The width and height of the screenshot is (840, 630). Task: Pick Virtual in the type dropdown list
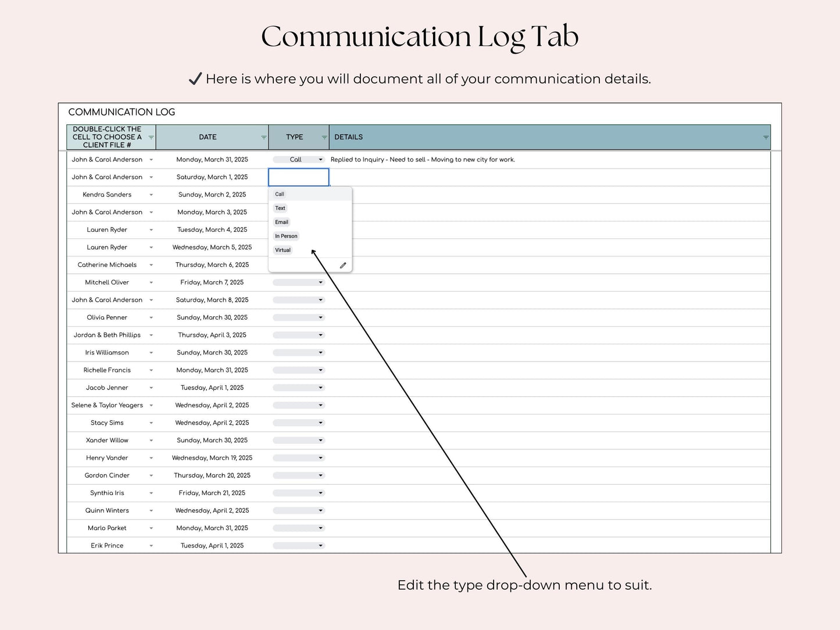pos(283,250)
